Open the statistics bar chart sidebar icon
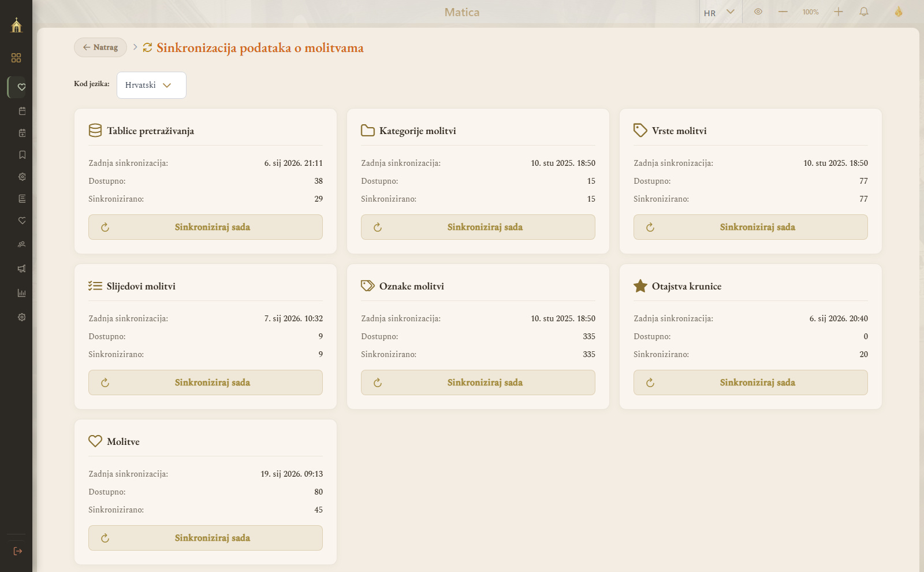 pos(22,293)
